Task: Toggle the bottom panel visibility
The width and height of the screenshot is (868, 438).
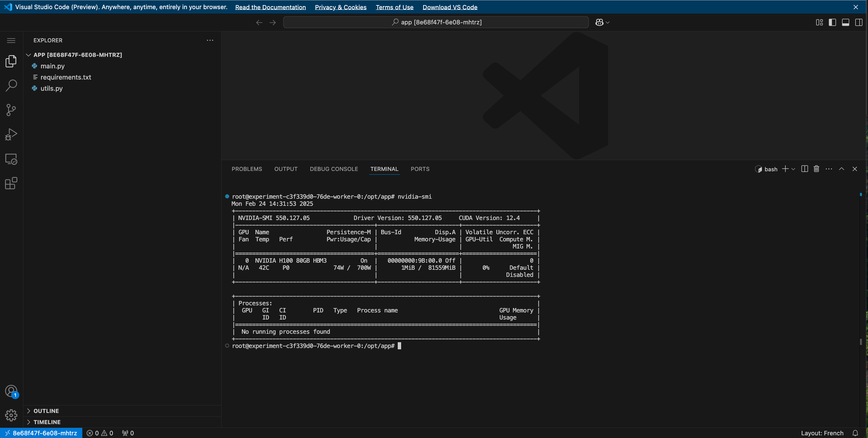Action: click(x=846, y=22)
